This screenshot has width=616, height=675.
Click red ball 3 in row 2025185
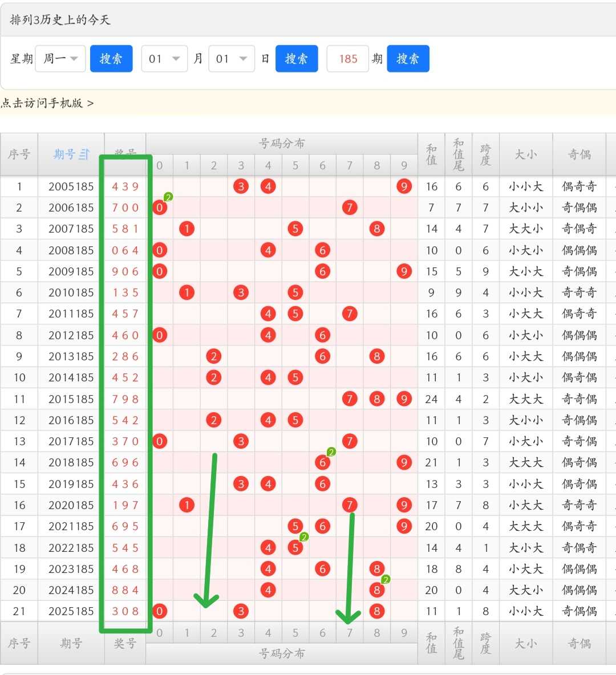click(241, 611)
